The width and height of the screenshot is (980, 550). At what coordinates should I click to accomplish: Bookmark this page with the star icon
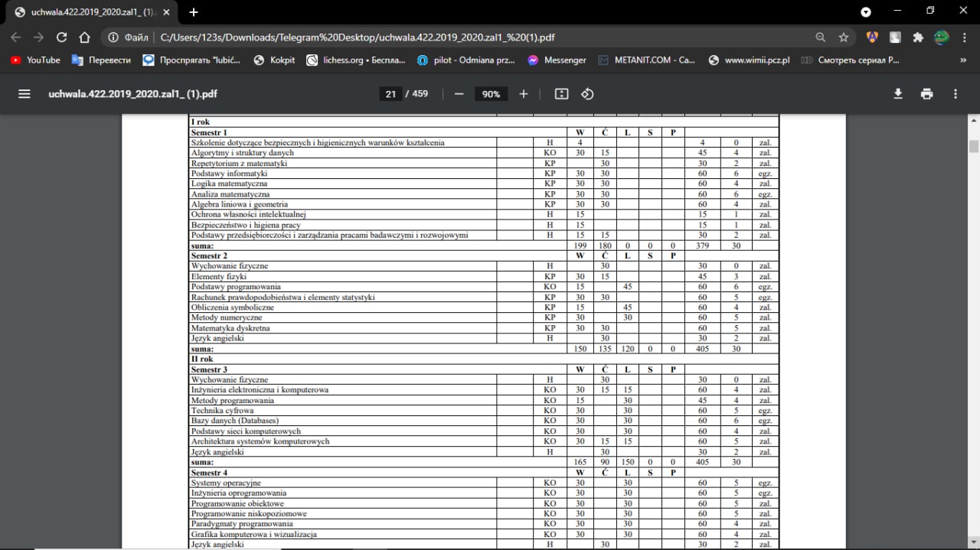(844, 37)
